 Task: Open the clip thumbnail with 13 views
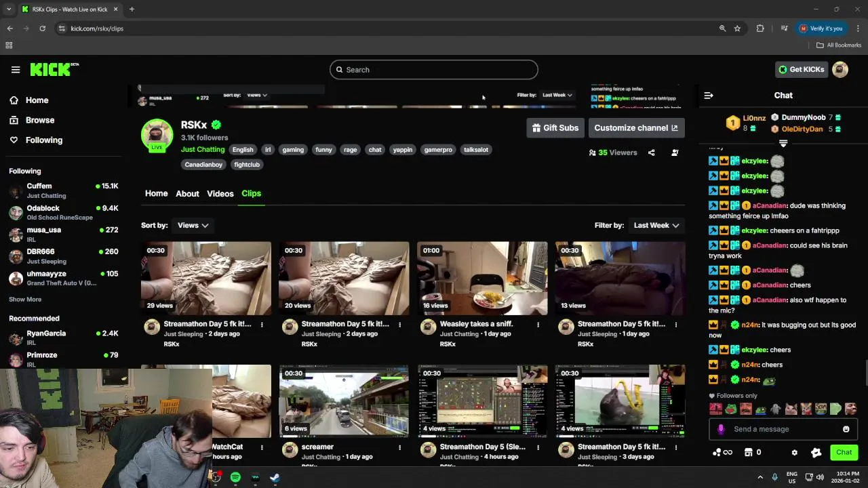pos(620,278)
